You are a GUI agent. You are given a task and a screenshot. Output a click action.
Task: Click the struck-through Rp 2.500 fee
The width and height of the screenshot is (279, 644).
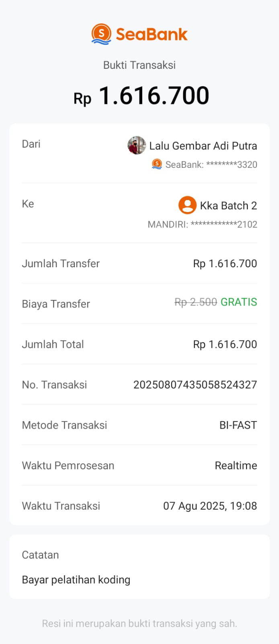pyautogui.click(x=196, y=302)
